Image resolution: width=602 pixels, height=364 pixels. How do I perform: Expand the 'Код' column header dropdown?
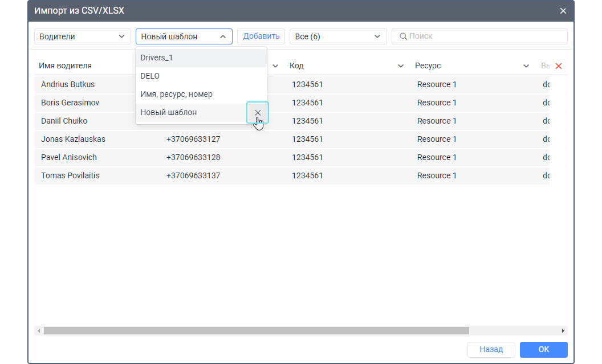[401, 66]
